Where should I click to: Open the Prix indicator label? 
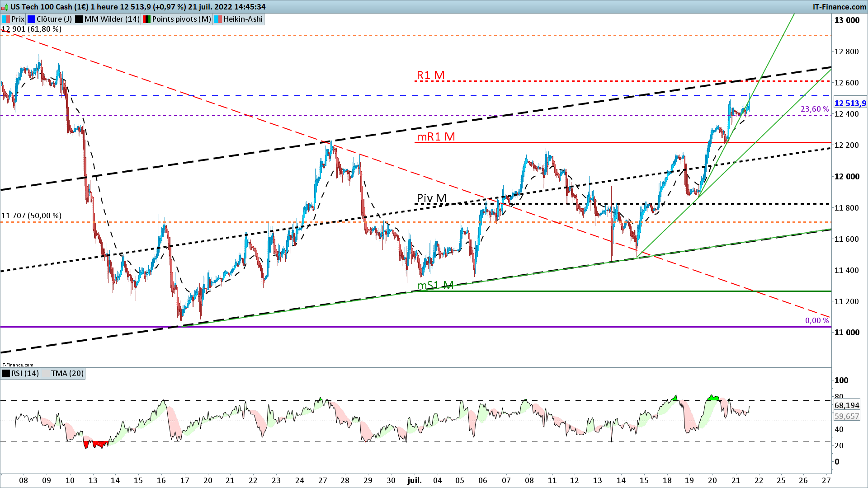point(18,19)
